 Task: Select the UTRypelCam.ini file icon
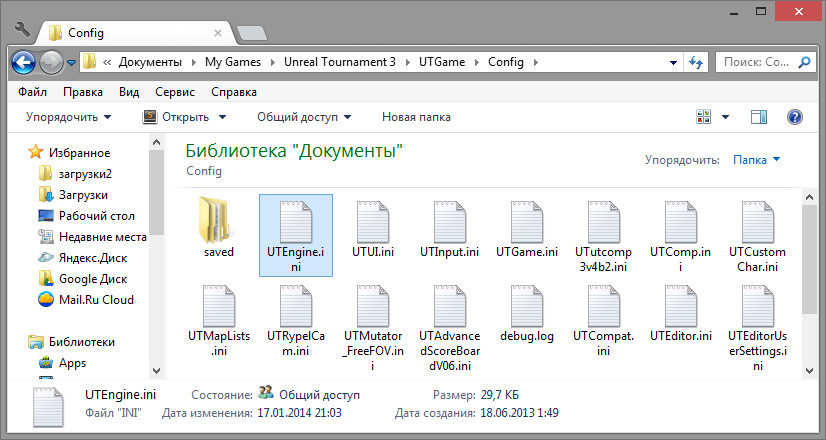(296, 306)
